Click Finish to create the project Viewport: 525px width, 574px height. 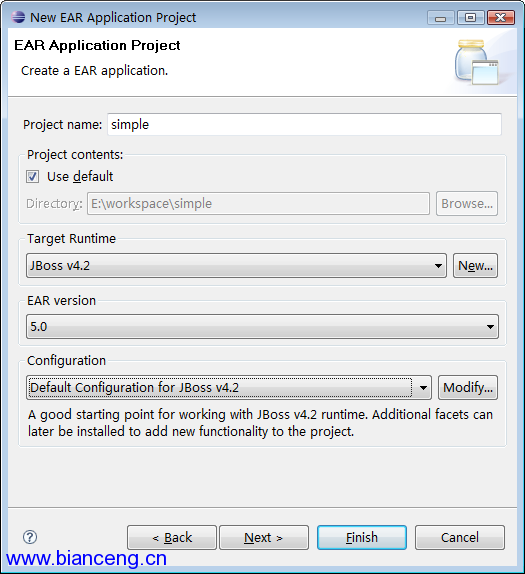pyautogui.click(x=362, y=537)
